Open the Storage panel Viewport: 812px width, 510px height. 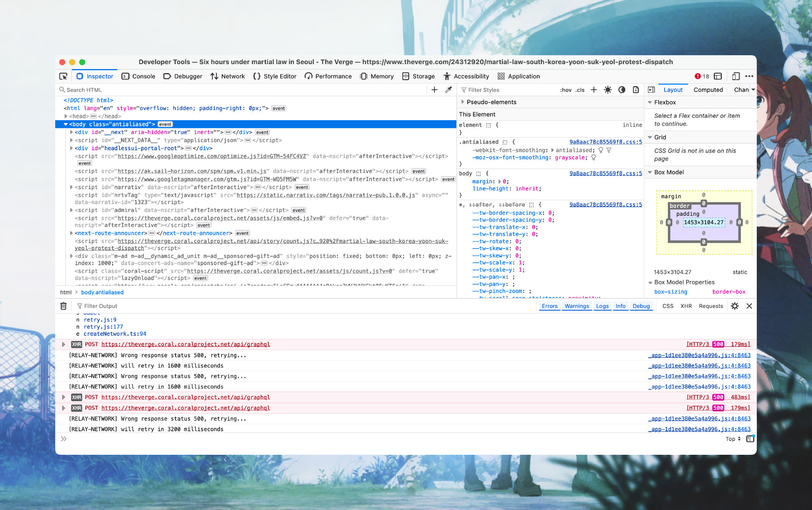point(419,76)
